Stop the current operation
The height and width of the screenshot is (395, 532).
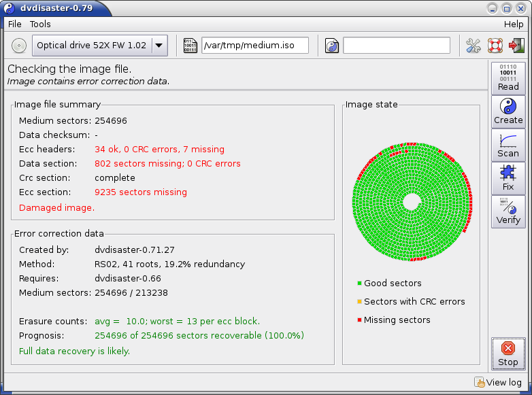pos(508,354)
